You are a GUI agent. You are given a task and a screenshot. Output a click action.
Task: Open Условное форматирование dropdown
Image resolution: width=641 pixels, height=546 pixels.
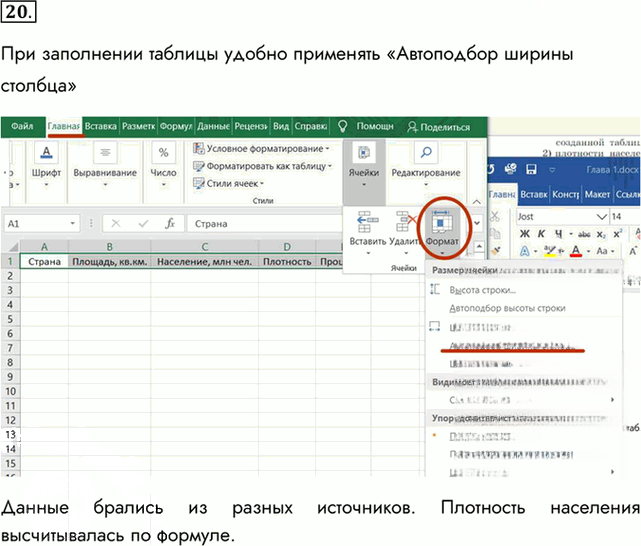(261, 149)
